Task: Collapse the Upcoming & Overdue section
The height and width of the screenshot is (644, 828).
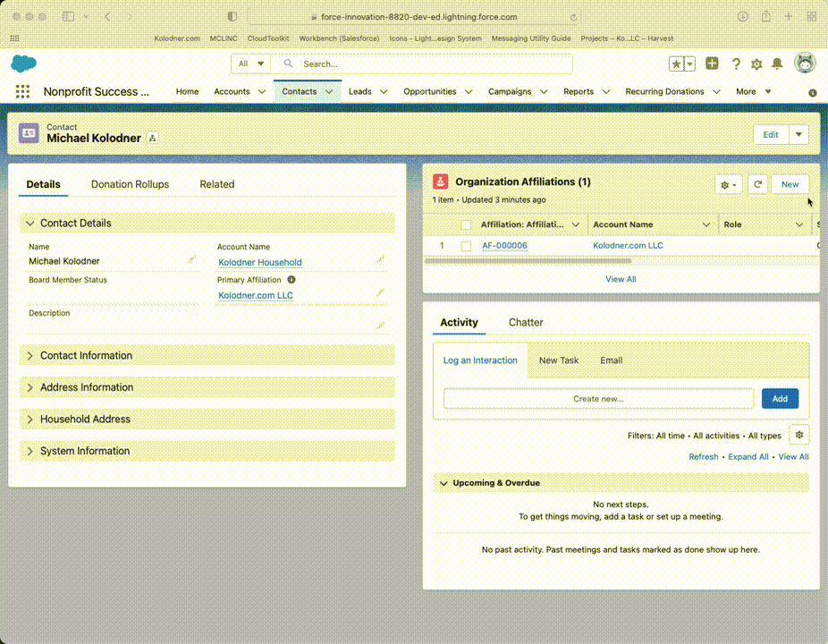Action: tap(444, 483)
